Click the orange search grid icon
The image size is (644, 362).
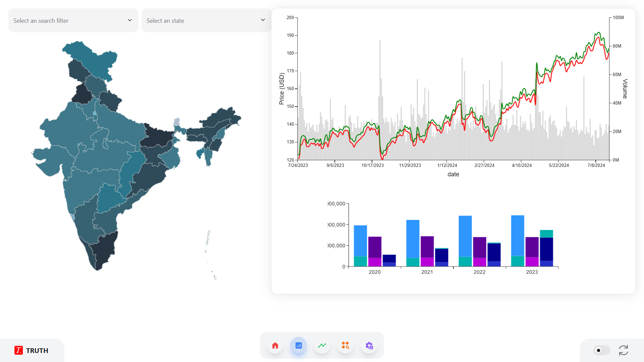[345, 346]
